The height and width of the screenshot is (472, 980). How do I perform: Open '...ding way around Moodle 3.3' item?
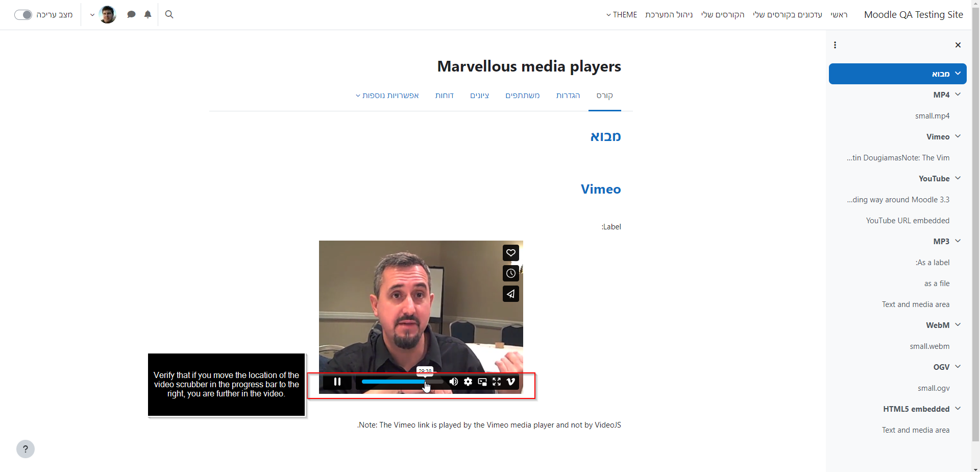[x=898, y=200]
